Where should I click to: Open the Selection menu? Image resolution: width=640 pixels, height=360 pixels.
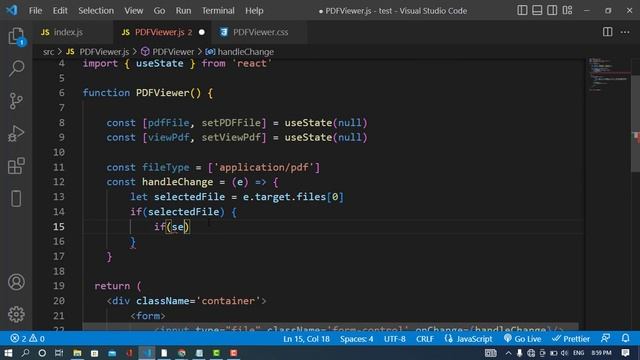96,10
